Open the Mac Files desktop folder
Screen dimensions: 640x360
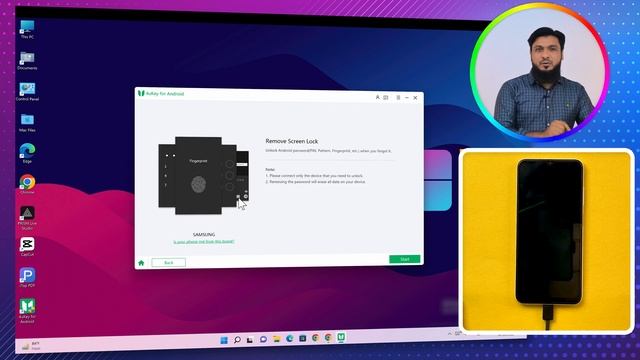[27, 122]
